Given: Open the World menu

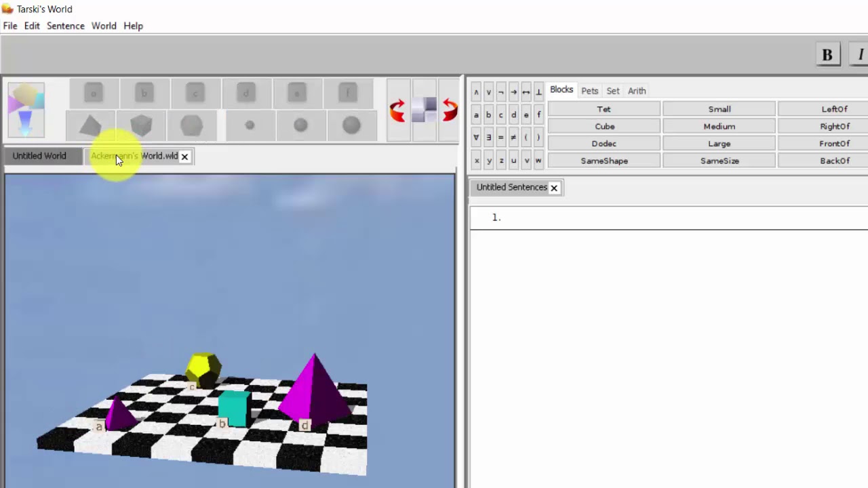Looking at the screenshot, I should point(104,26).
